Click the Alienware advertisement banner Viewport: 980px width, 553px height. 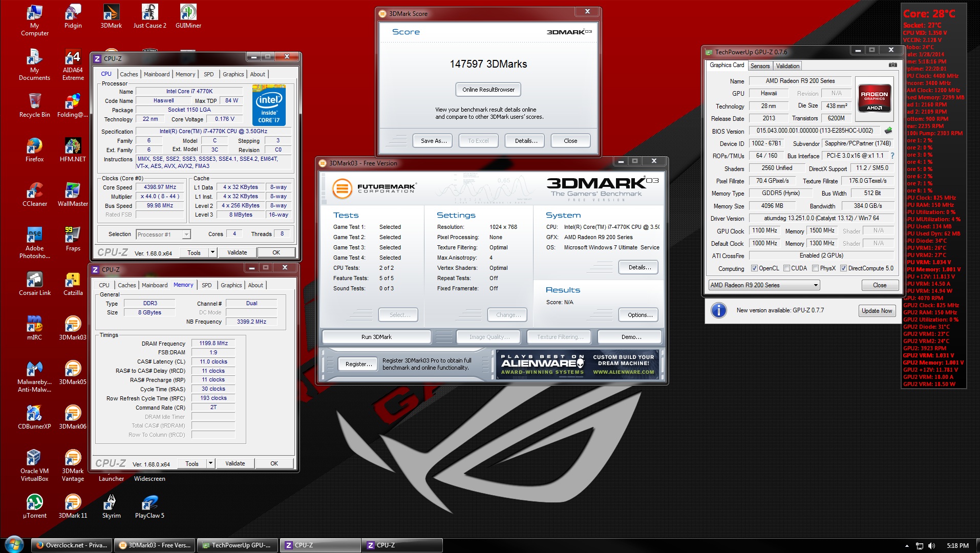(x=578, y=365)
